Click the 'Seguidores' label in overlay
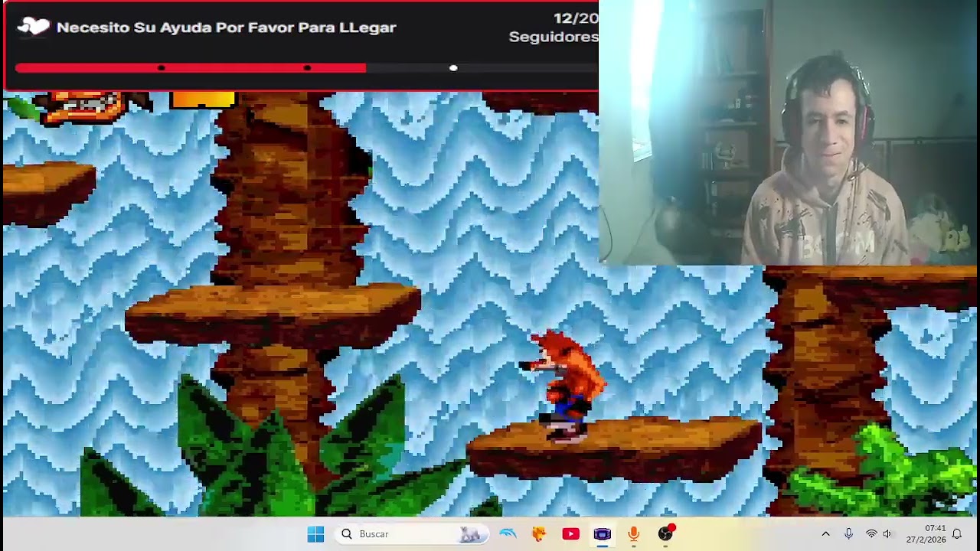This screenshot has width=980, height=551. [554, 37]
